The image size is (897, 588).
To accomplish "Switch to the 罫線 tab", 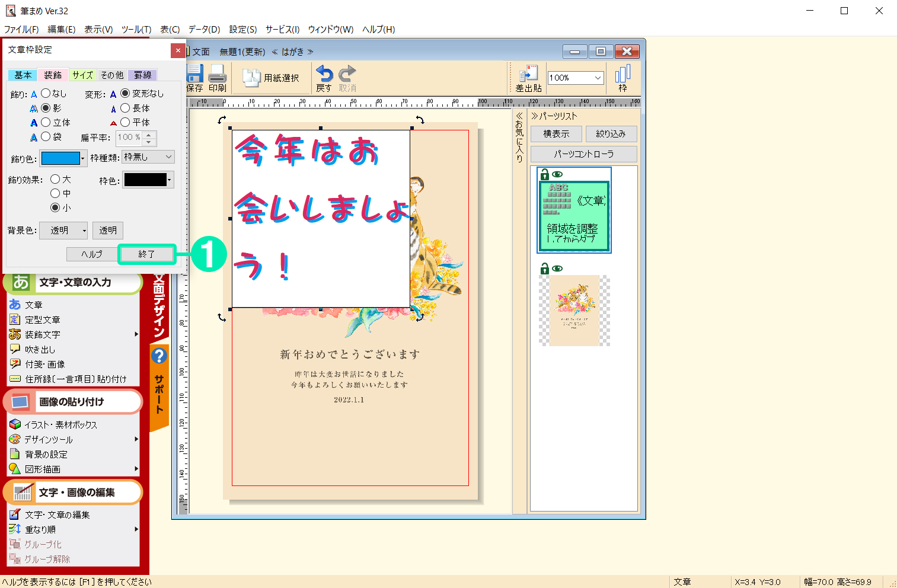I will coord(143,75).
